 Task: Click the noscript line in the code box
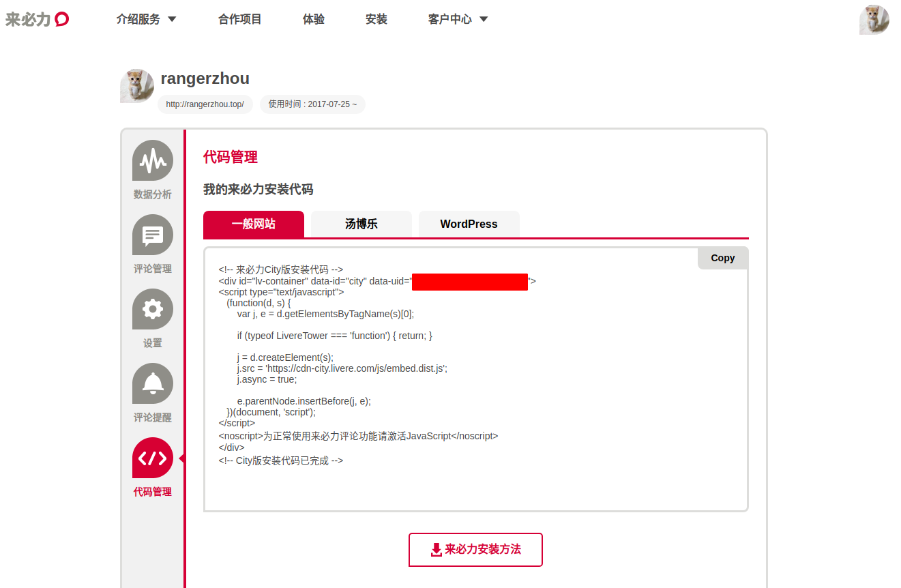click(359, 436)
